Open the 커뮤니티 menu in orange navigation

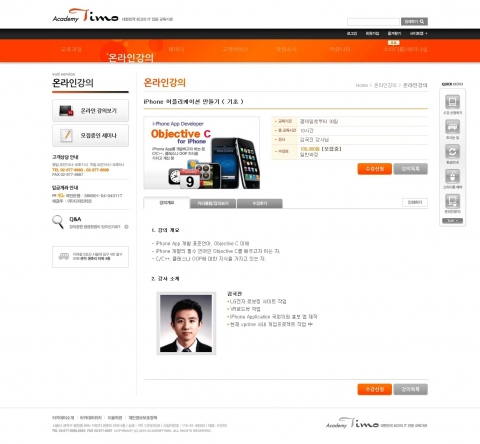click(340, 49)
